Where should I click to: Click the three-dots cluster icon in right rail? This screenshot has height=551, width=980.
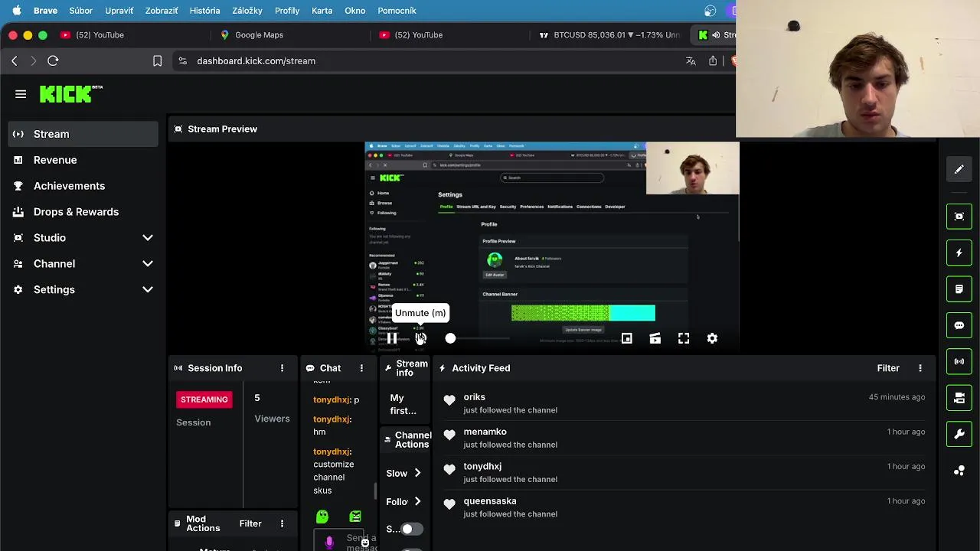[x=959, y=471]
